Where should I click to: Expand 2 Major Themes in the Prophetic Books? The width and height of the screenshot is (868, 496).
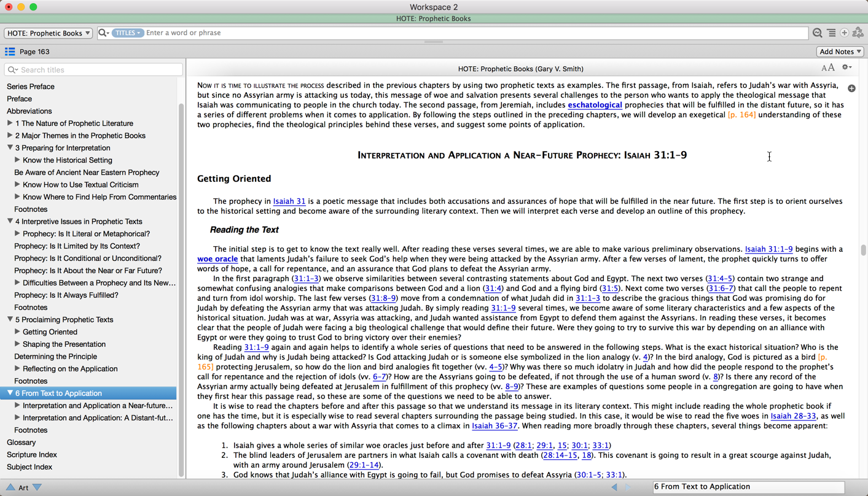point(10,136)
